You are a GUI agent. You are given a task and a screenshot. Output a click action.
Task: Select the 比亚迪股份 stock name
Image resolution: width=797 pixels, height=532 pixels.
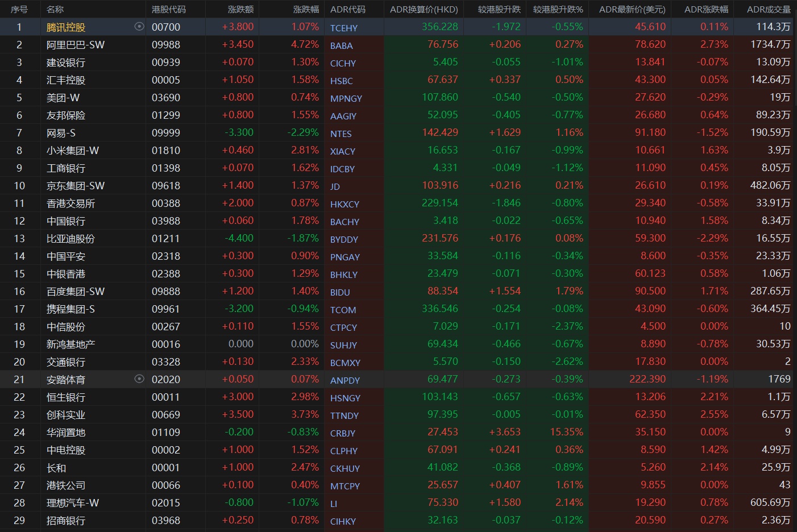coord(70,239)
